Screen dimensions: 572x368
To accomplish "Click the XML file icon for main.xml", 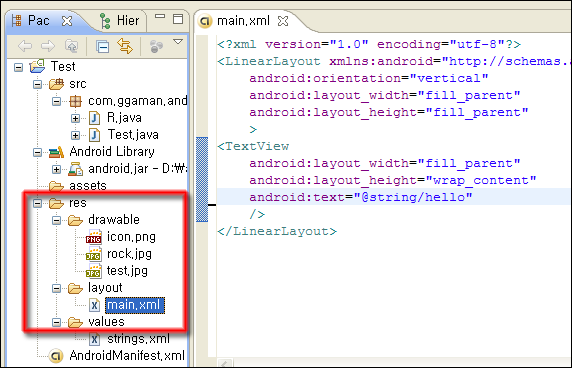I will click(x=94, y=305).
